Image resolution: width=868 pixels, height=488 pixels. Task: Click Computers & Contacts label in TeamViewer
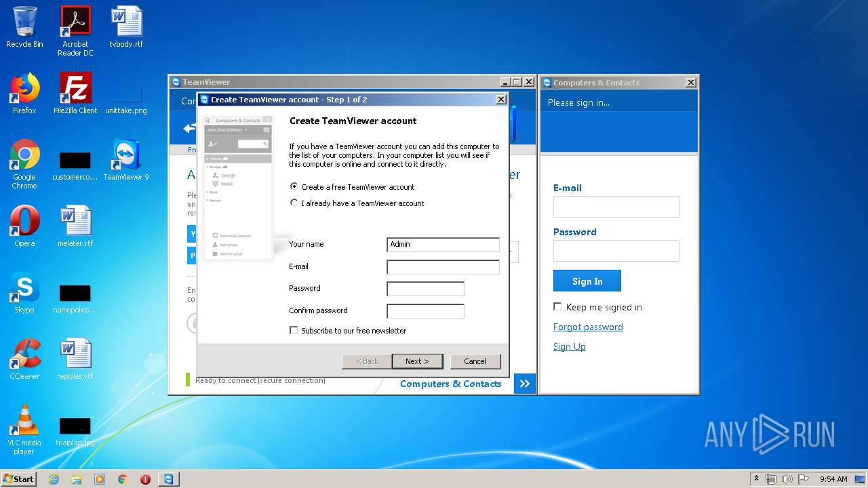(451, 384)
